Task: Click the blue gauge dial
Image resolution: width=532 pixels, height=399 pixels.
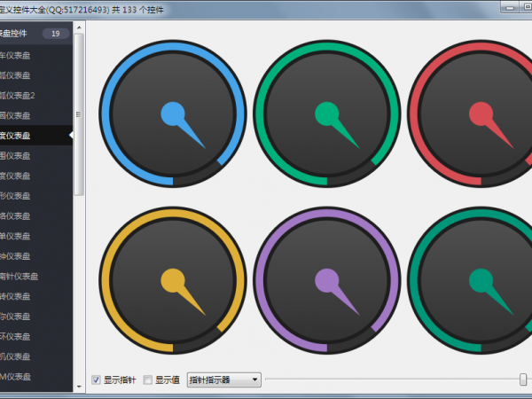Action: pos(173,113)
